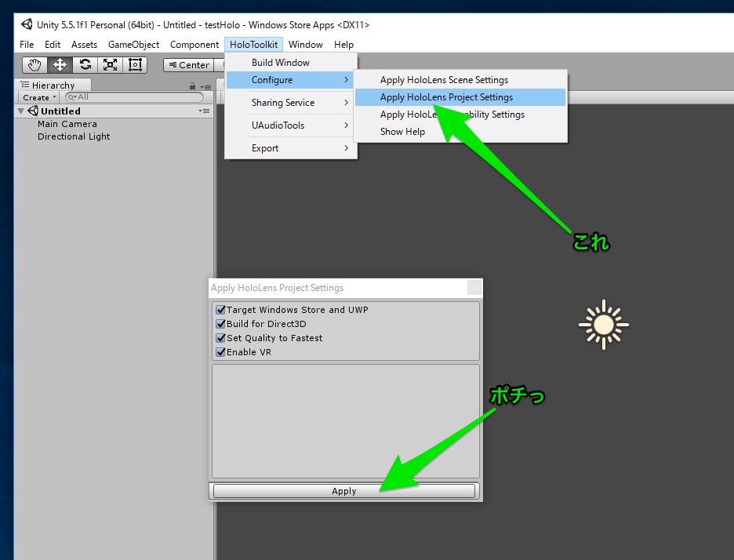This screenshot has height=560, width=734.
Task: Switch to the Hierarchy tab
Action: point(53,85)
